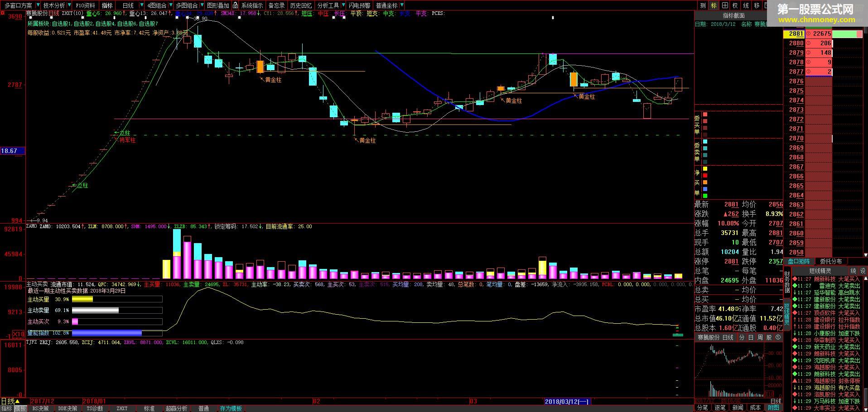
Task: Click the 分 button in mini chart header
Action: (x=742, y=338)
